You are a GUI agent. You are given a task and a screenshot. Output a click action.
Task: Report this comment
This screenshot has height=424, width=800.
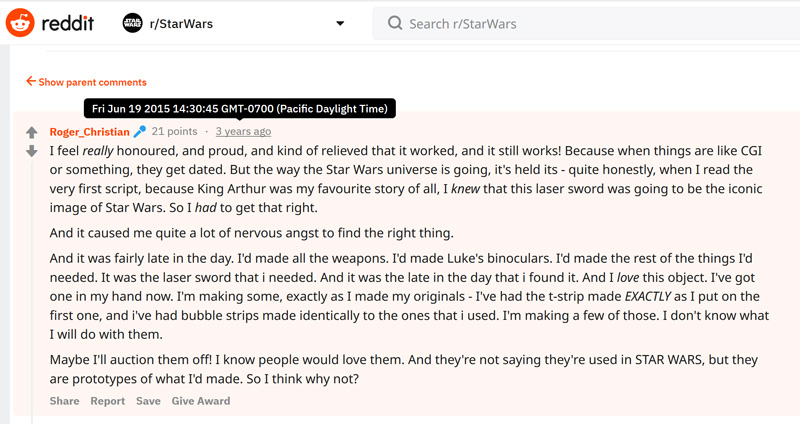click(x=108, y=401)
